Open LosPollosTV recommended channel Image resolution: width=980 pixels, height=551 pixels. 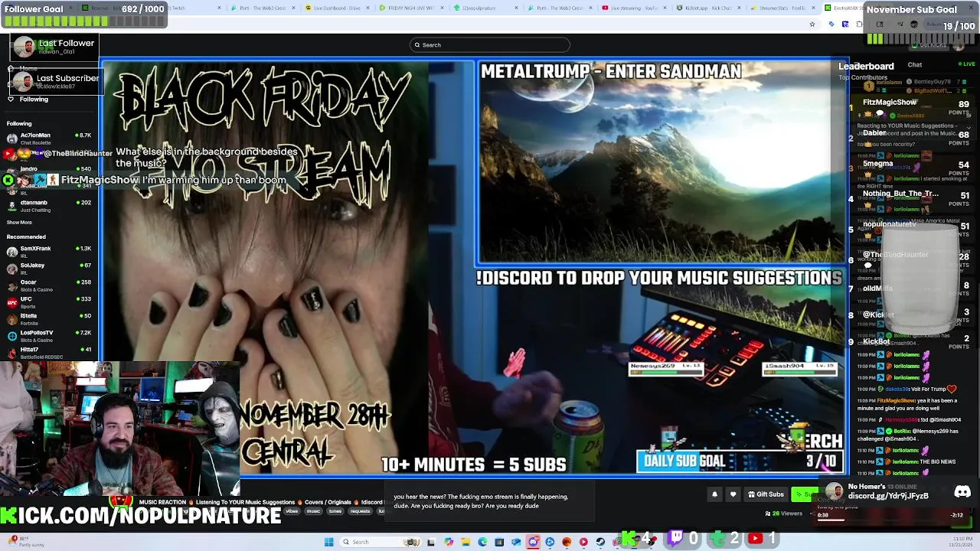point(49,336)
